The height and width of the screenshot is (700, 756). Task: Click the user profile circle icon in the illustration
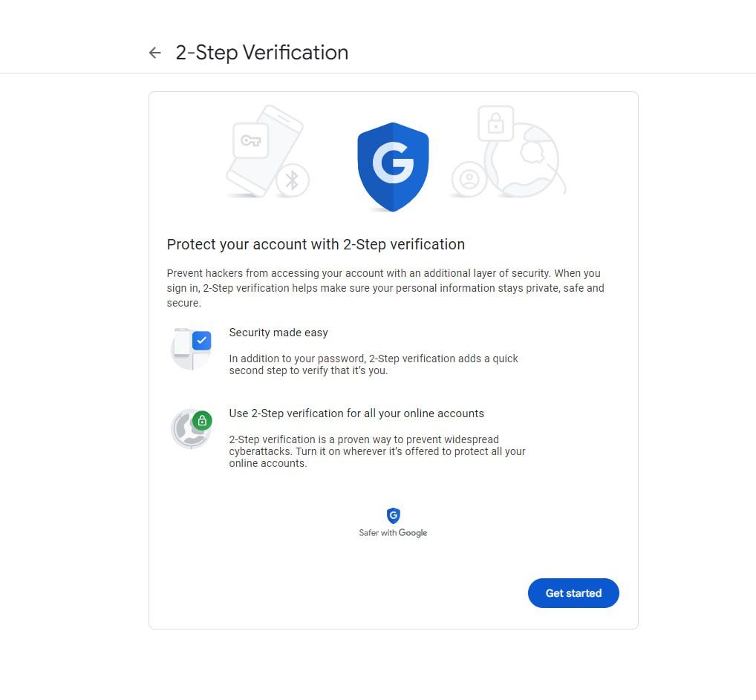coord(469,180)
